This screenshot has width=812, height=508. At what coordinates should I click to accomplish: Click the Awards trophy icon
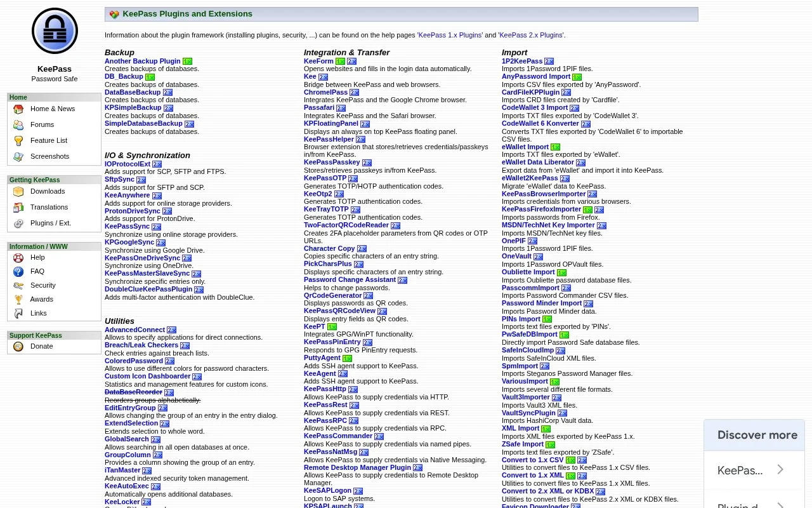[x=18, y=300]
